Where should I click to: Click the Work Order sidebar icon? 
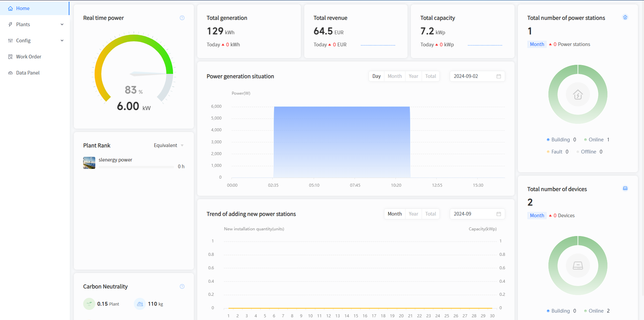pos(10,57)
